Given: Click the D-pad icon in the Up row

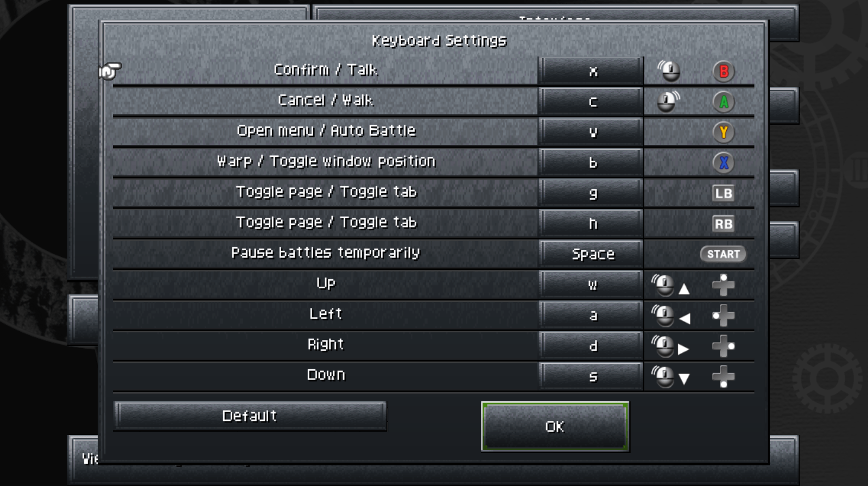Looking at the screenshot, I should click(723, 285).
